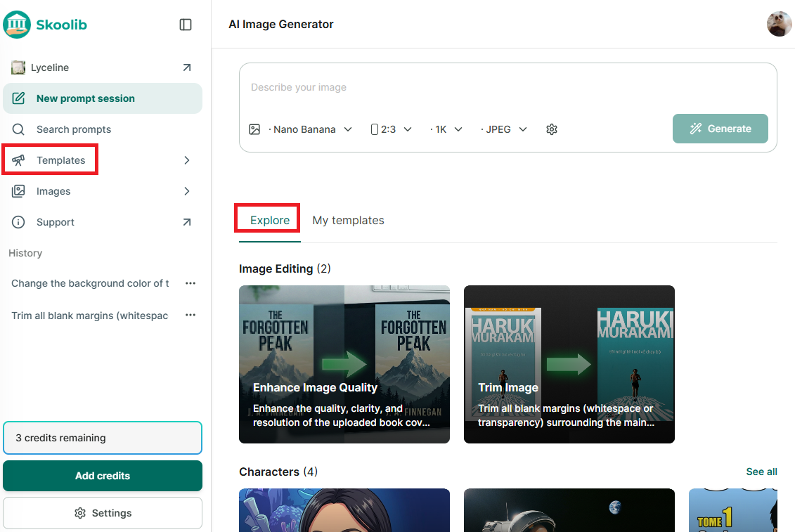Focus the Describe your image field

point(508,87)
